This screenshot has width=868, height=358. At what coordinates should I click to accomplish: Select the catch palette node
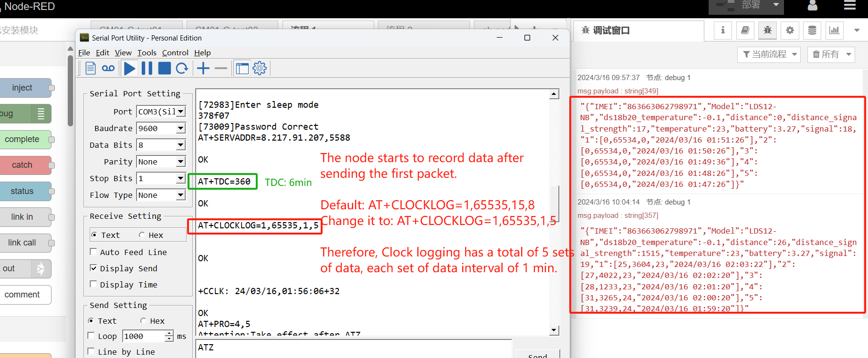pyautogui.click(x=26, y=165)
